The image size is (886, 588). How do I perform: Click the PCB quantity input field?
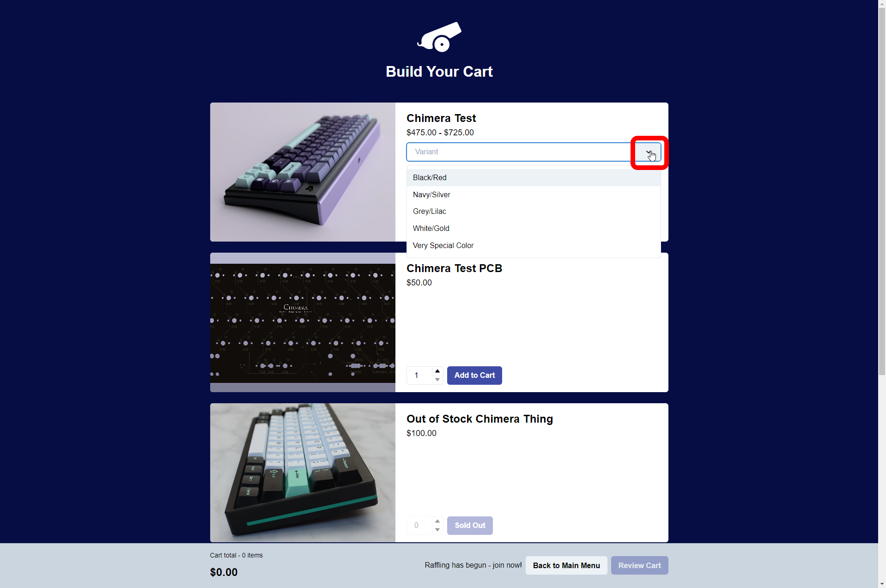click(419, 376)
